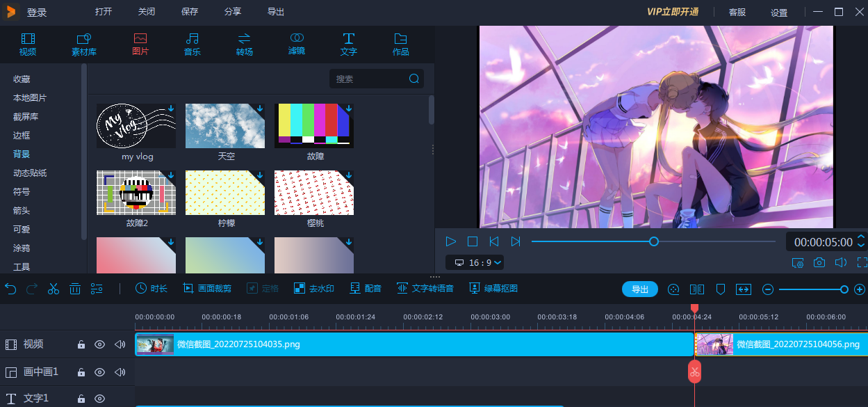Image resolution: width=868 pixels, height=407 pixels.
Task: Open the 视频 media tab
Action: click(28, 45)
